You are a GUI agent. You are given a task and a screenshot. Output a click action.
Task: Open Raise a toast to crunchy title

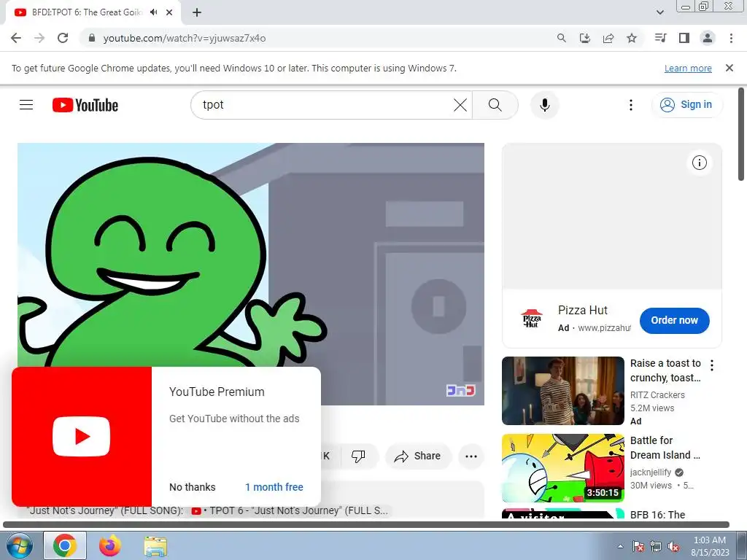coord(665,370)
